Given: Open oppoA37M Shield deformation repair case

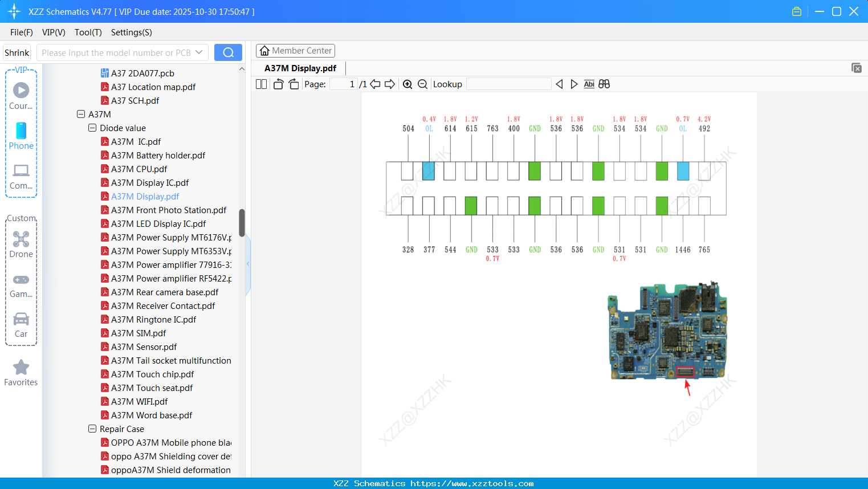Looking at the screenshot, I should coord(171,470).
